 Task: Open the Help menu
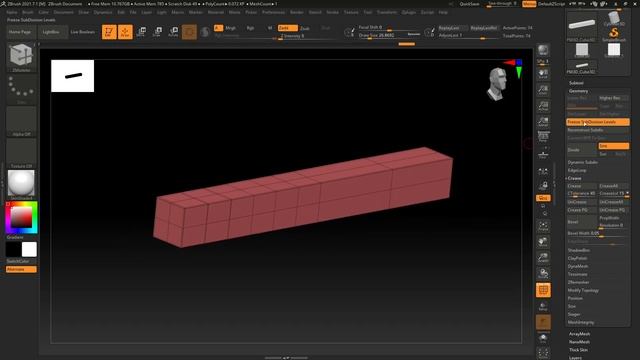pyautogui.click(x=443, y=12)
